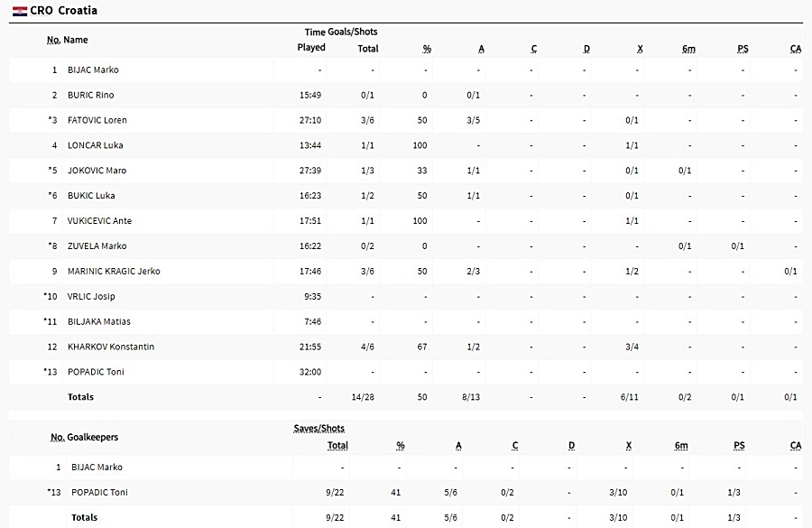The image size is (812, 528).
Task: Select the 6m column header in player table
Action: coord(688,49)
